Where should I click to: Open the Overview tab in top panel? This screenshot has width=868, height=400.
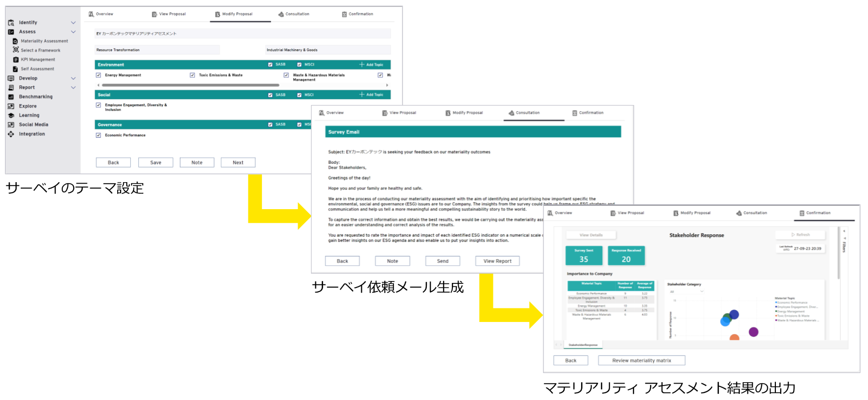101,14
